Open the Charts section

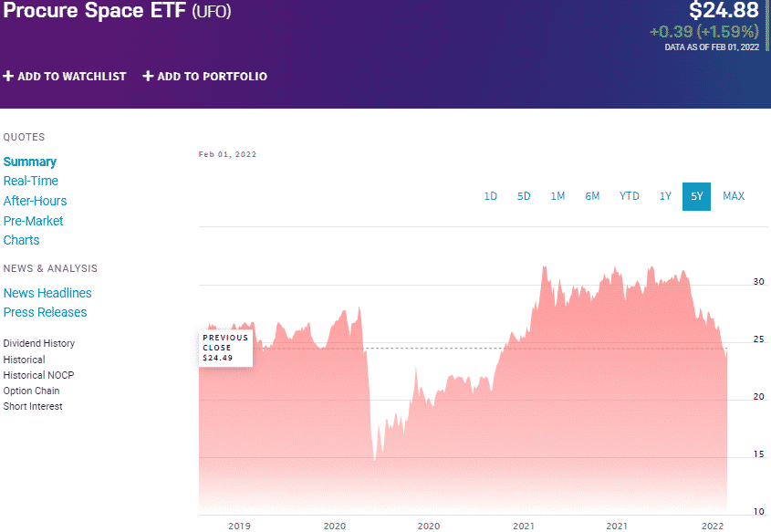[x=21, y=240]
